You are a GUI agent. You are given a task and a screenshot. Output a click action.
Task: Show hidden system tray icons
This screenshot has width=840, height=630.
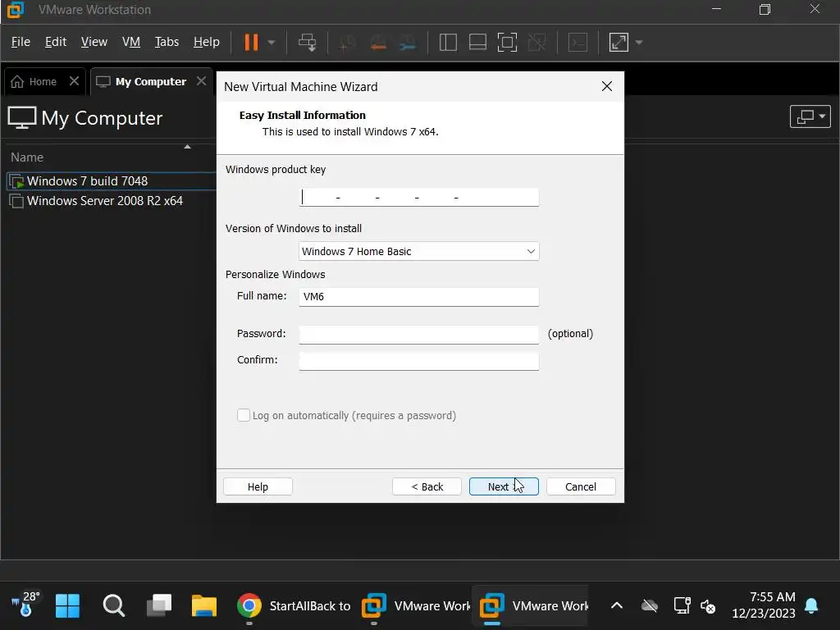tap(617, 606)
